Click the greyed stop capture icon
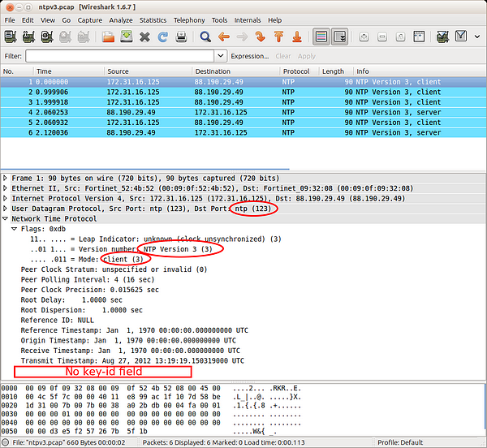The height and width of the screenshot is (448, 487). pyautogui.click(x=65, y=37)
